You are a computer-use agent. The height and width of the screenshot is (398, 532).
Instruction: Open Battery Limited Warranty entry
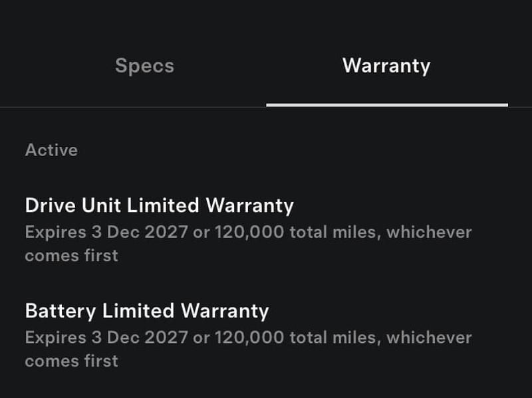[x=146, y=311]
